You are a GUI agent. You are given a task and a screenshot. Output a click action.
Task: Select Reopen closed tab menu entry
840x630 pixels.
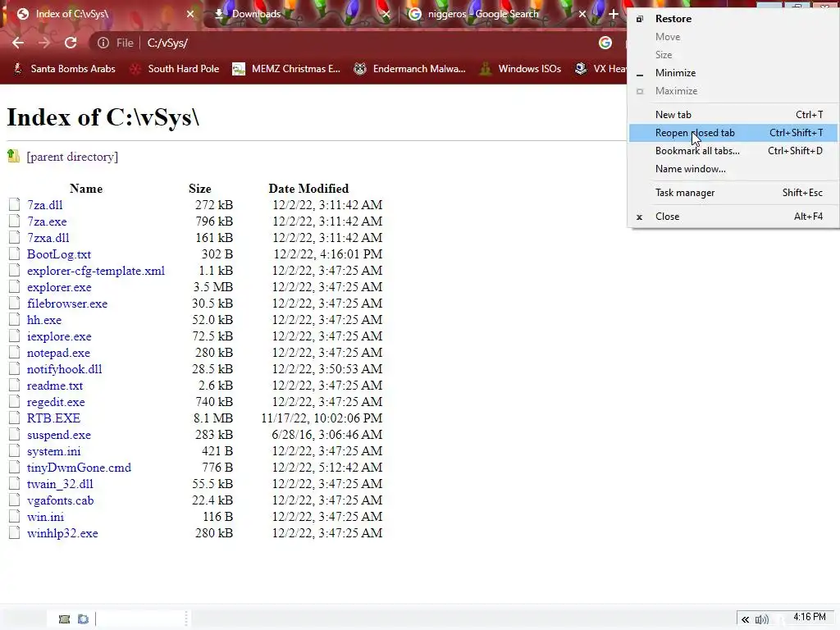pos(733,133)
